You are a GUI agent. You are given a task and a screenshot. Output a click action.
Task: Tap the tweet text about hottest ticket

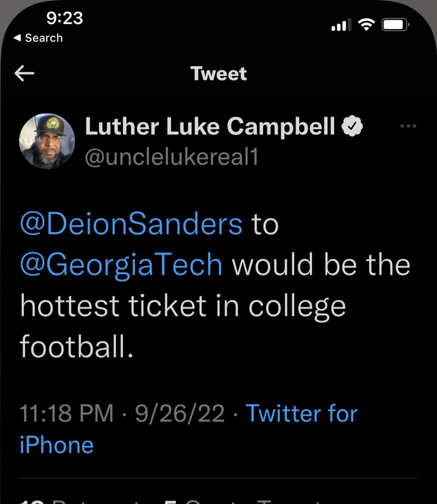(x=183, y=307)
